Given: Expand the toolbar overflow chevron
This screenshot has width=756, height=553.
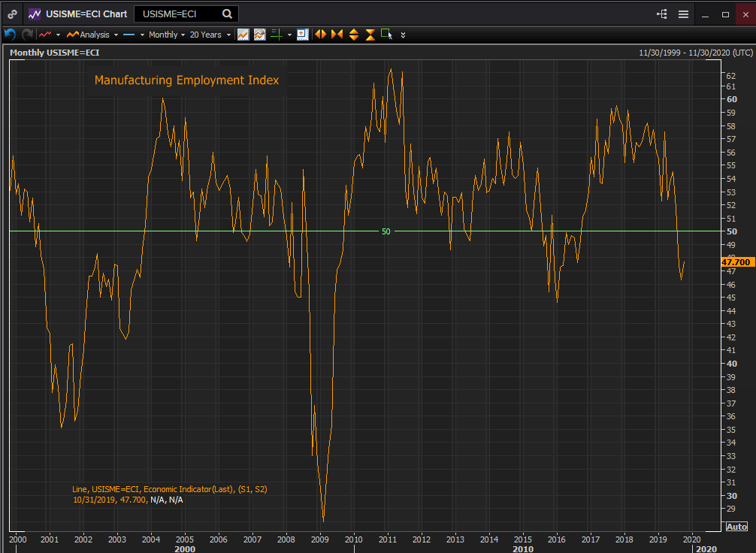Looking at the screenshot, I should pos(404,35).
